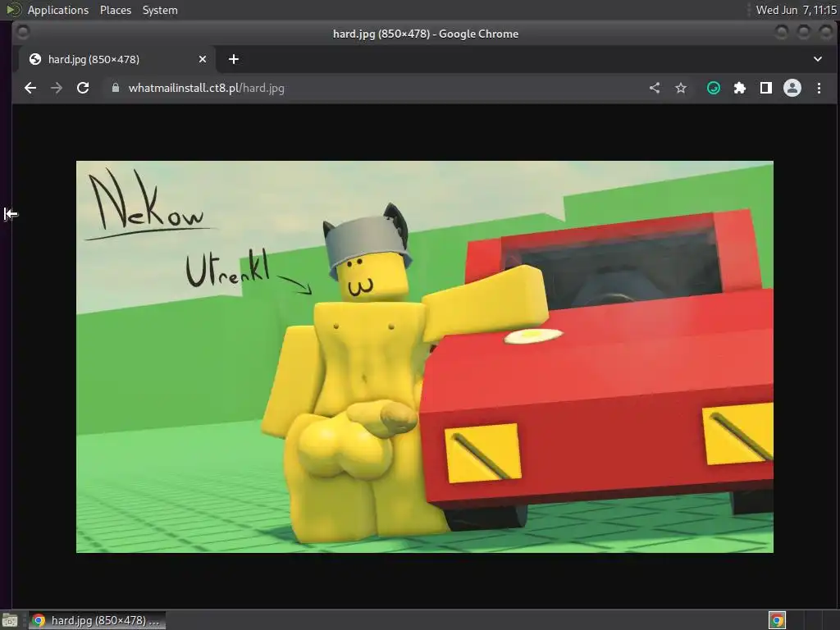Open the Places menu
Image resolution: width=840 pixels, height=630 pixels.
tap(115, 10)
